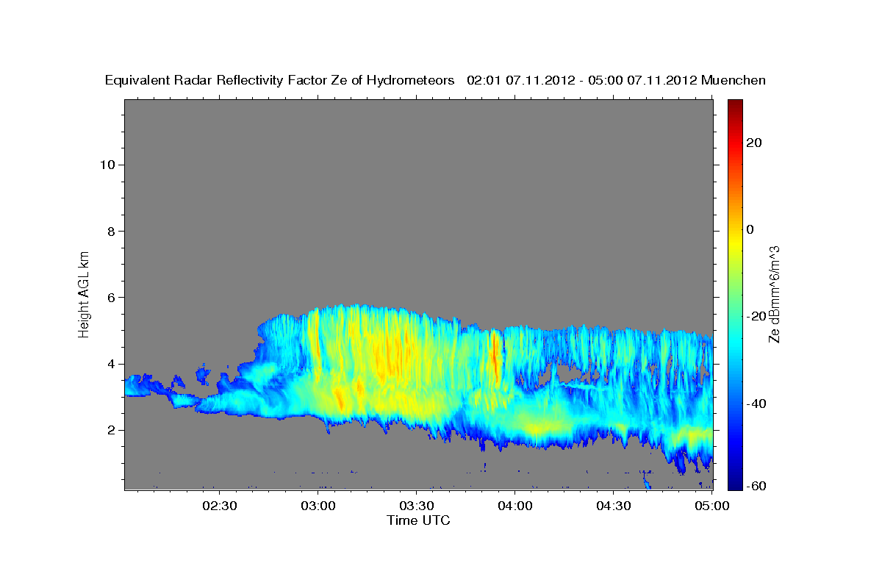Click the height tick label '10'

(107, 165)
